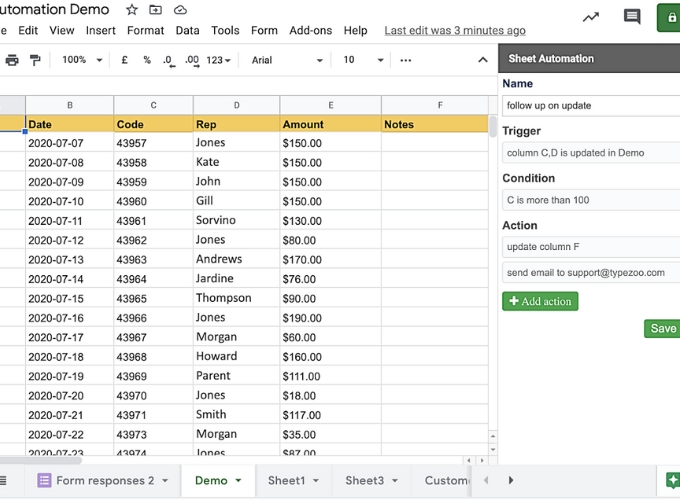The image size is (680, 500).
Task: Format as currency with the £ icon
Action: click(x=124, y=60)
